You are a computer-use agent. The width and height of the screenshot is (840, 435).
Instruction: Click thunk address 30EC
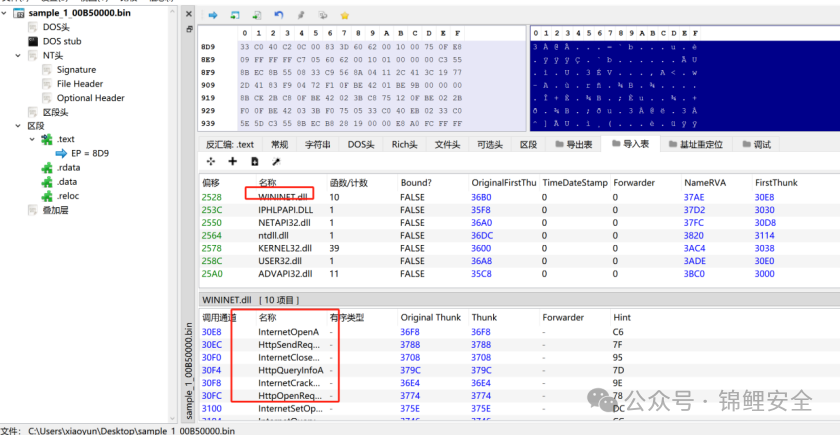[212, 345]
